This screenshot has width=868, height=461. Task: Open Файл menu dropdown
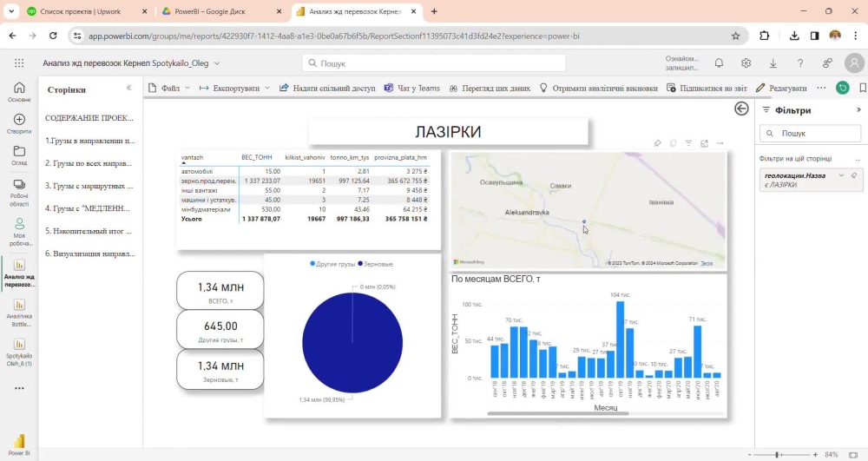click(x=169, y=88)
